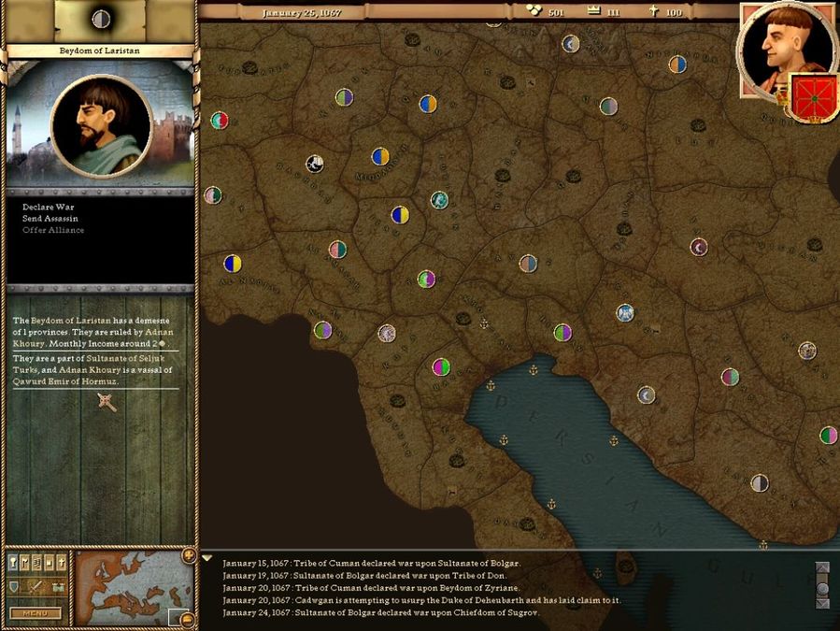840x631 pixels.
Task: Select the purple shield with white crescent
Action: pos(699,247)
